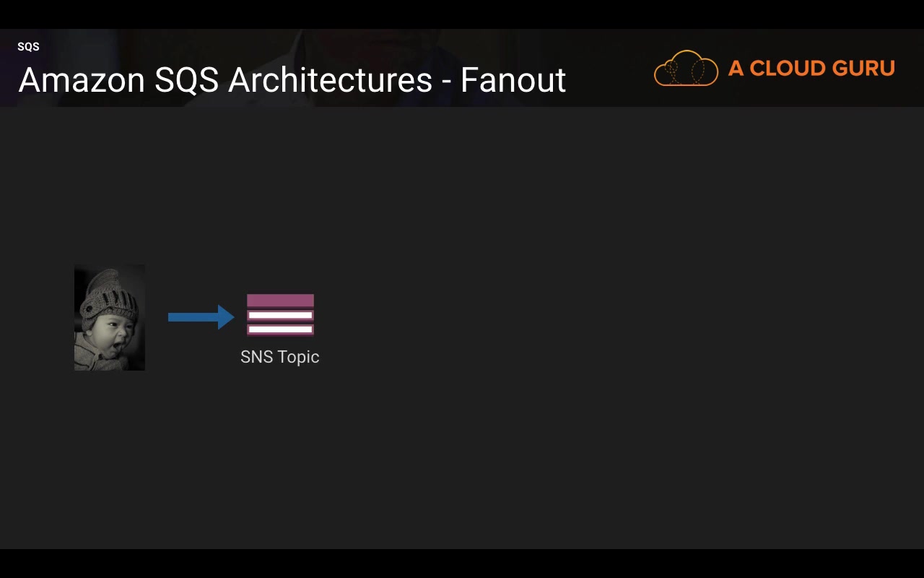
Task: Click the word "Amazon" in the title
Action: coord(82,80)
